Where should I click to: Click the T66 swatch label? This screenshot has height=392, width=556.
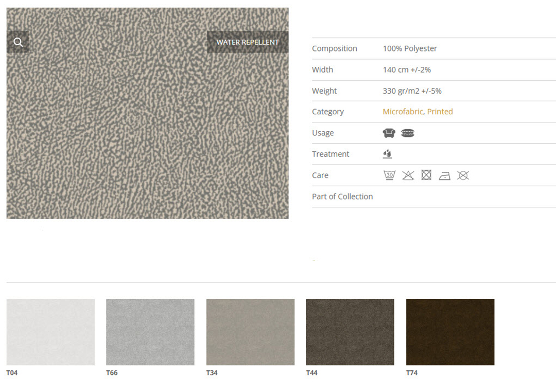(112, 373)
